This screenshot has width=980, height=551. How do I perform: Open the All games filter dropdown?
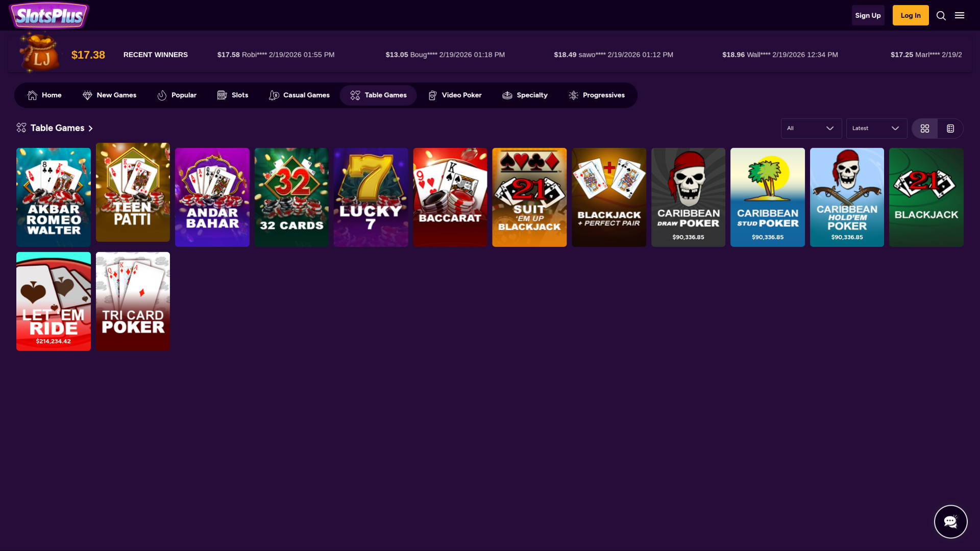(811, 128)
